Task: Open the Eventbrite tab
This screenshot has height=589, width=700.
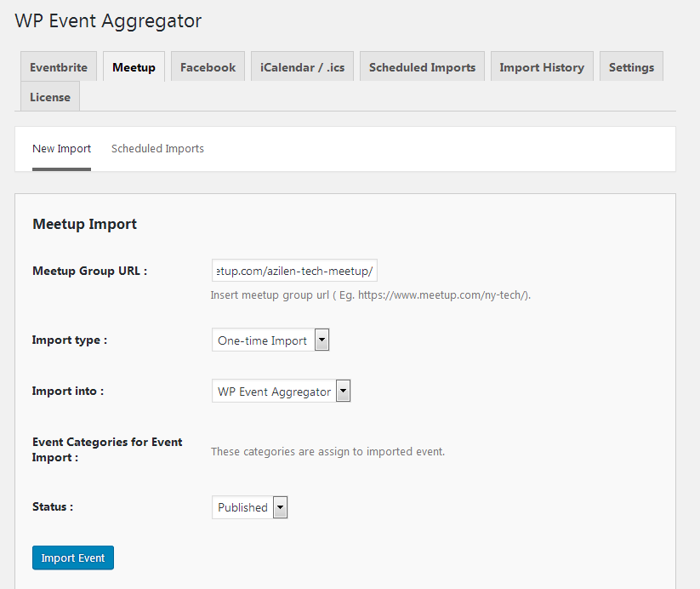Action: [x=59, y=66]
